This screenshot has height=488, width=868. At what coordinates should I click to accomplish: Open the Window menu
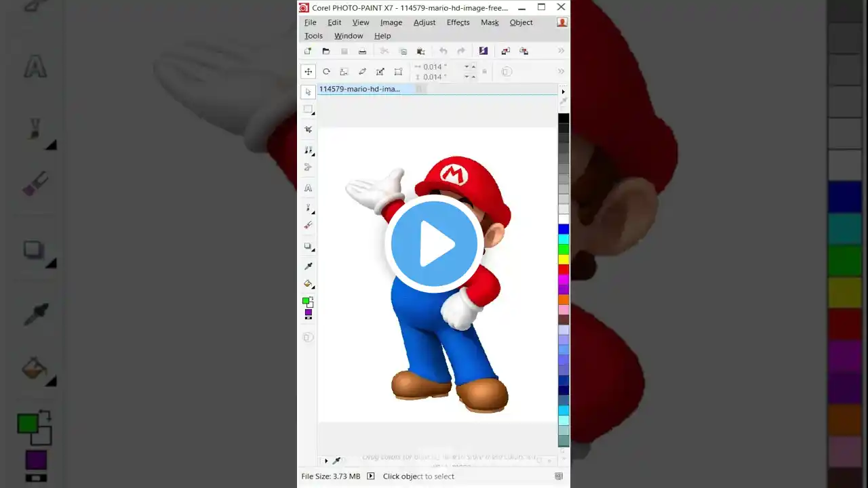click(349, 36)
